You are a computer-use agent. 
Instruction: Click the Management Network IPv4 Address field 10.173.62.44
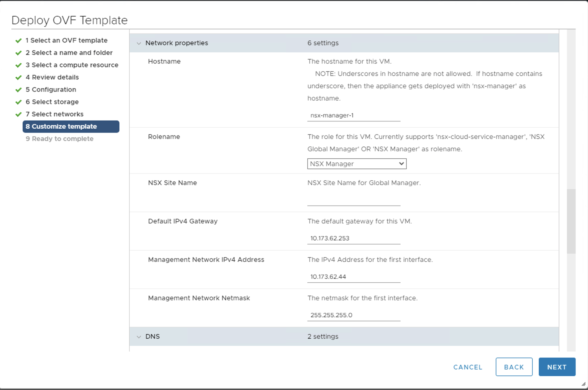coord(354,277)
